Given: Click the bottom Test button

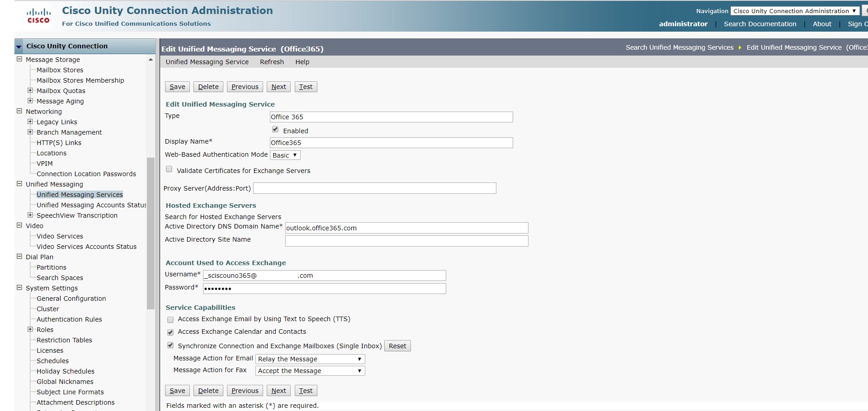Looking at the screenshot, I should [306, 391].
